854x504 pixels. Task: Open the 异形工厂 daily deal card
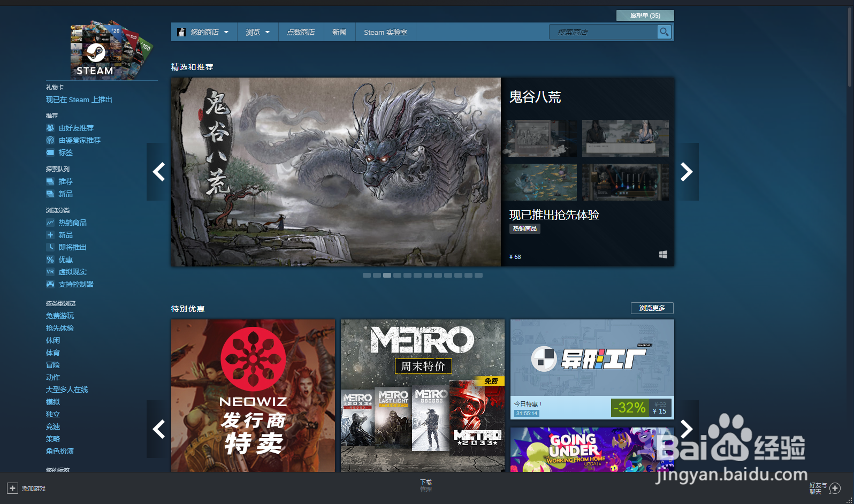592,369
